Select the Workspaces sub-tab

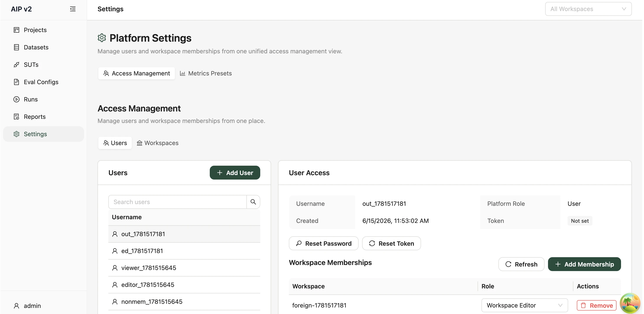point(158,143)
